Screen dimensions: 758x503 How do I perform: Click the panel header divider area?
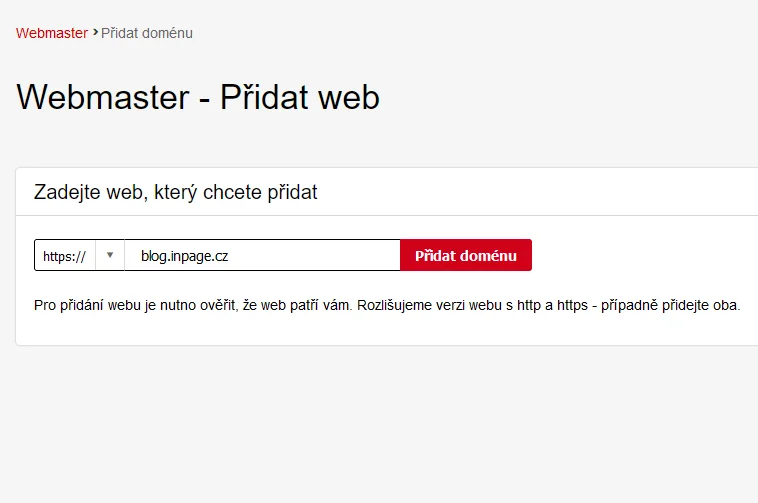pos(387,216)
